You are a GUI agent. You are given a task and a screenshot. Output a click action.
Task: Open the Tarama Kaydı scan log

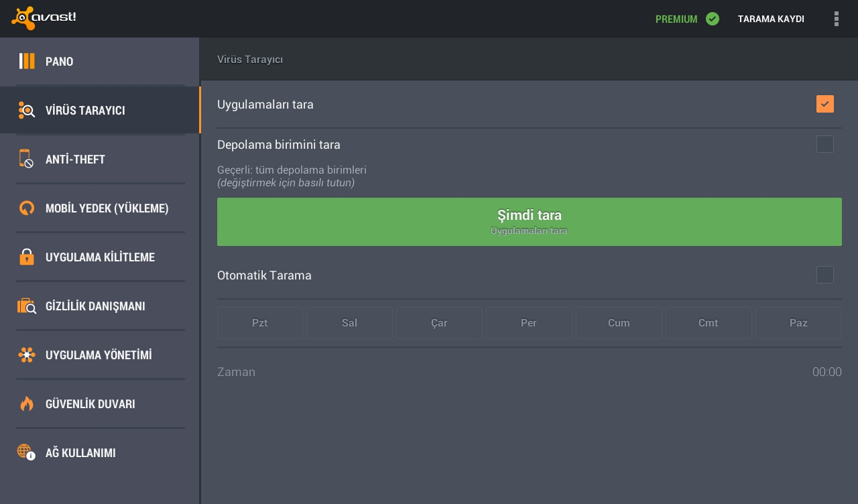771,19
